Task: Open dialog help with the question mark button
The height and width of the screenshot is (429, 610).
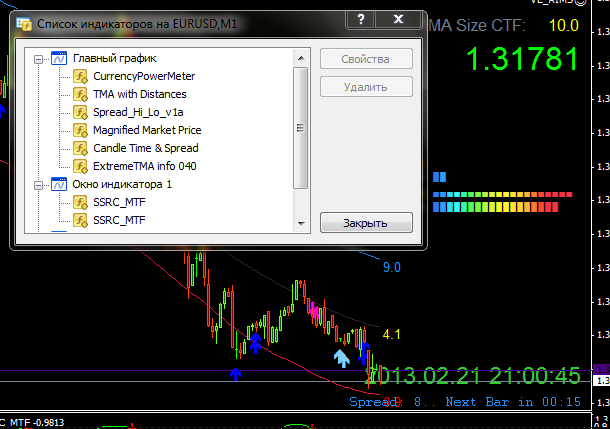Action: 361,19
